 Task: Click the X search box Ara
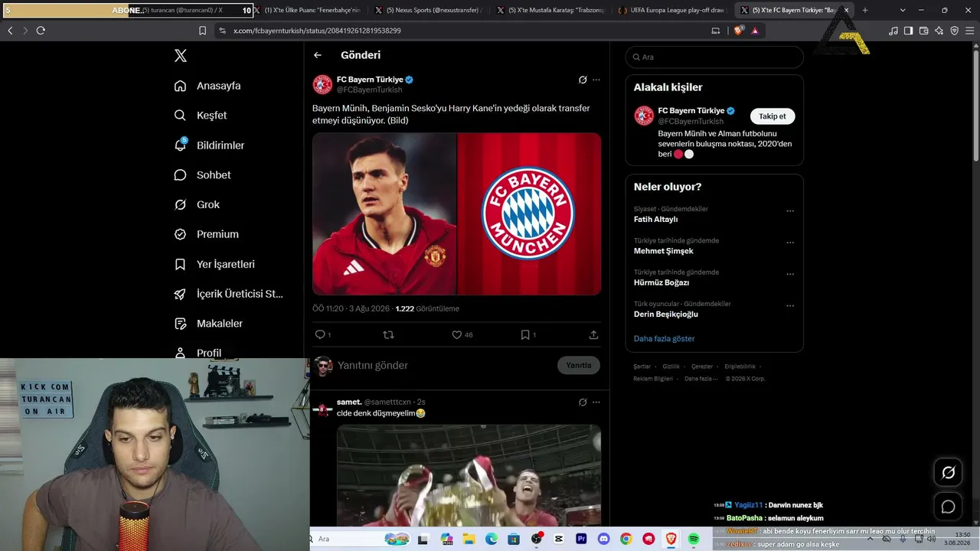714,57
